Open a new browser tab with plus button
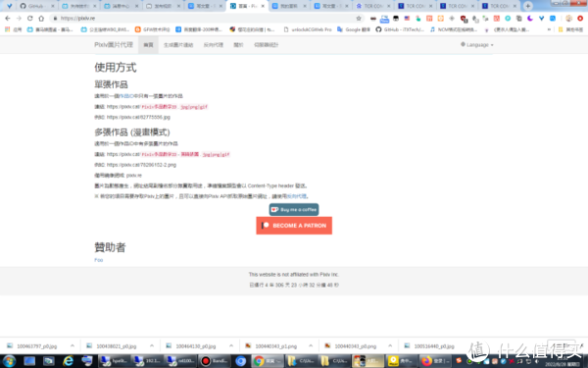 coord(528,6)
